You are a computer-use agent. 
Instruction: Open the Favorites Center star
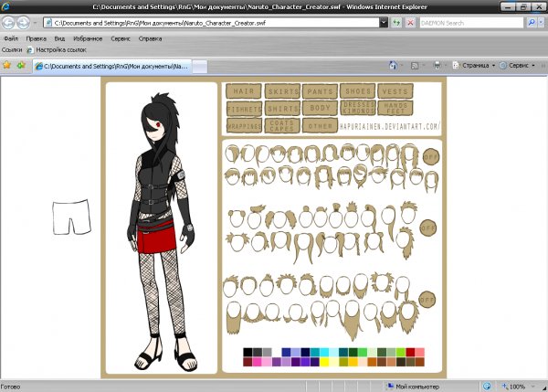click(x=6, y=65)
